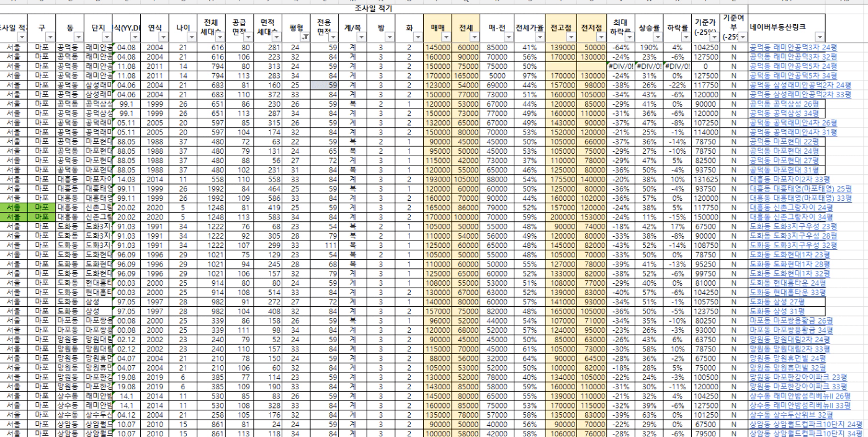
Task: Follow link 상수동 래미안밤섬리베뉴II 26평
Action: 800,396
